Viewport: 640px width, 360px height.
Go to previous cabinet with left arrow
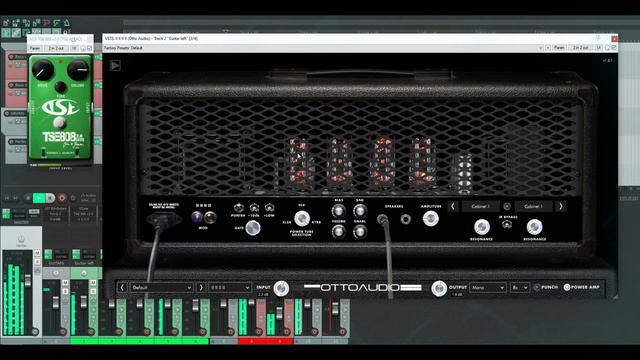pyautogui.click(x=453, y=207)
